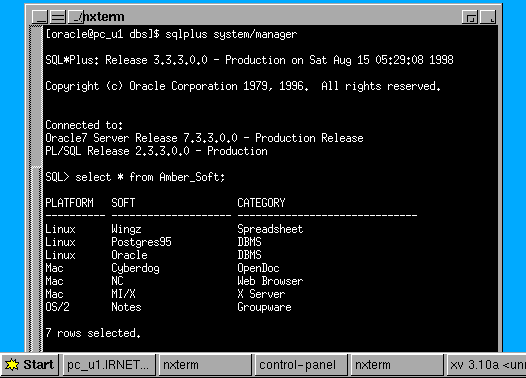Click the 'Spreadsheet' category value
526x378 pixels.
tap(270, 229)
